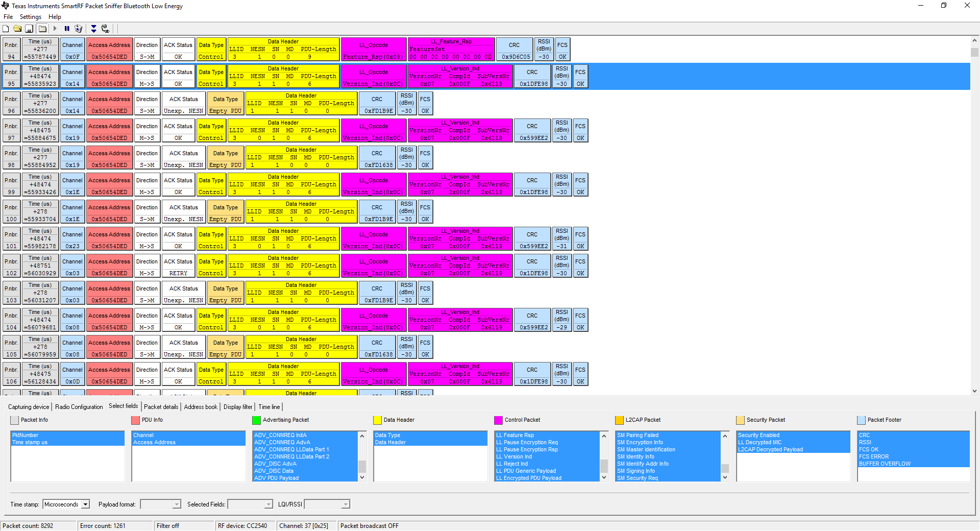
Task: Click the packet list scroll-down arrow
Action: click(x=974, y=391)
